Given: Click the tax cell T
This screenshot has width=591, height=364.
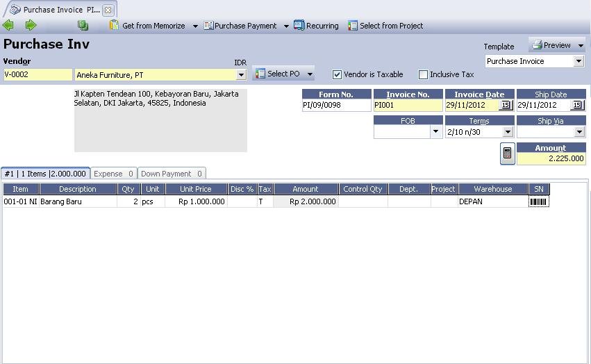Looking at the screenshot, I should point(265,201).
